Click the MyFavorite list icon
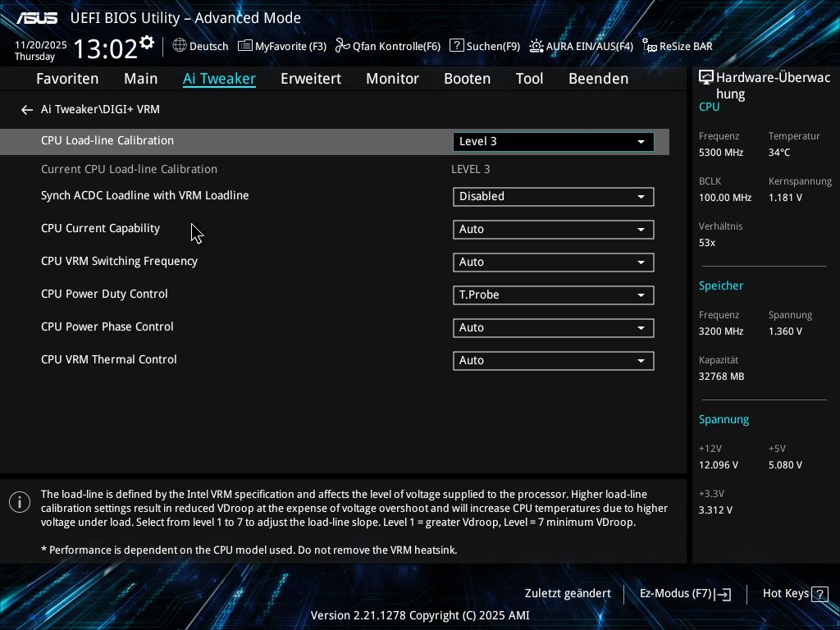The width and height of the screenshot is (840, 630). pyautogui.click(x=244, y=46)
